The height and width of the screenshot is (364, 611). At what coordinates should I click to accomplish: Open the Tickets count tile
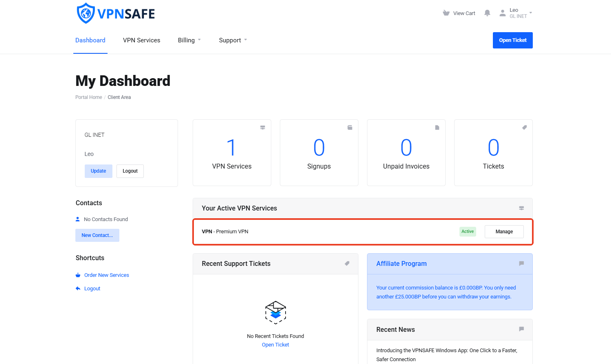(493, 153)
